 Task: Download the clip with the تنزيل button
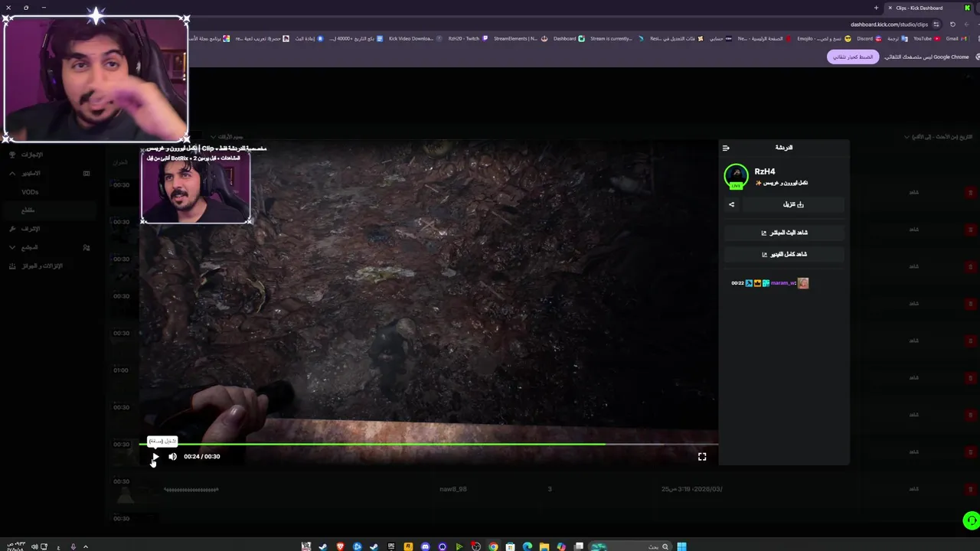coord(793,204)
